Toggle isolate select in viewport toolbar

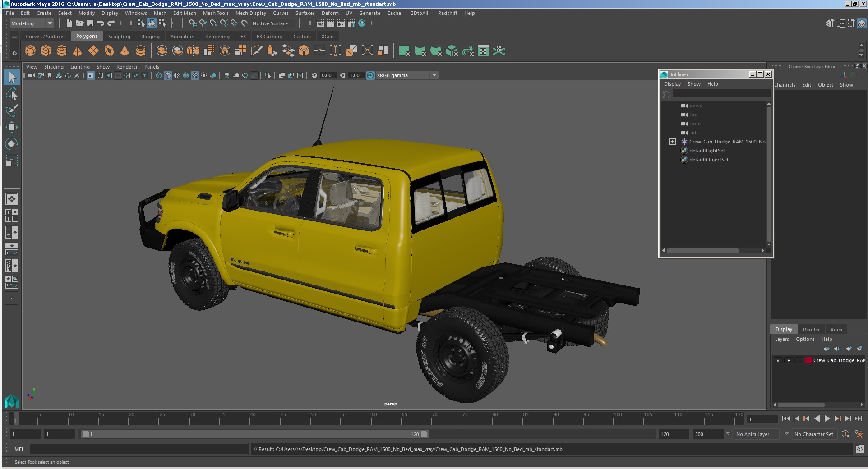coord(268,75)
